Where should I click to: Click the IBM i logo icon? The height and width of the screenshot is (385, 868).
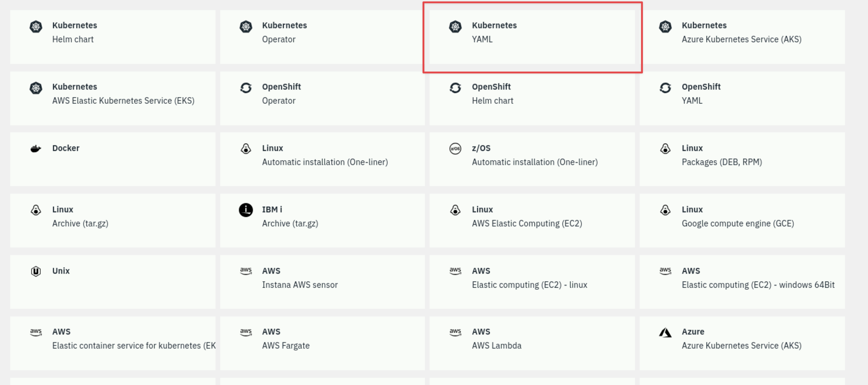coord(246,210)
